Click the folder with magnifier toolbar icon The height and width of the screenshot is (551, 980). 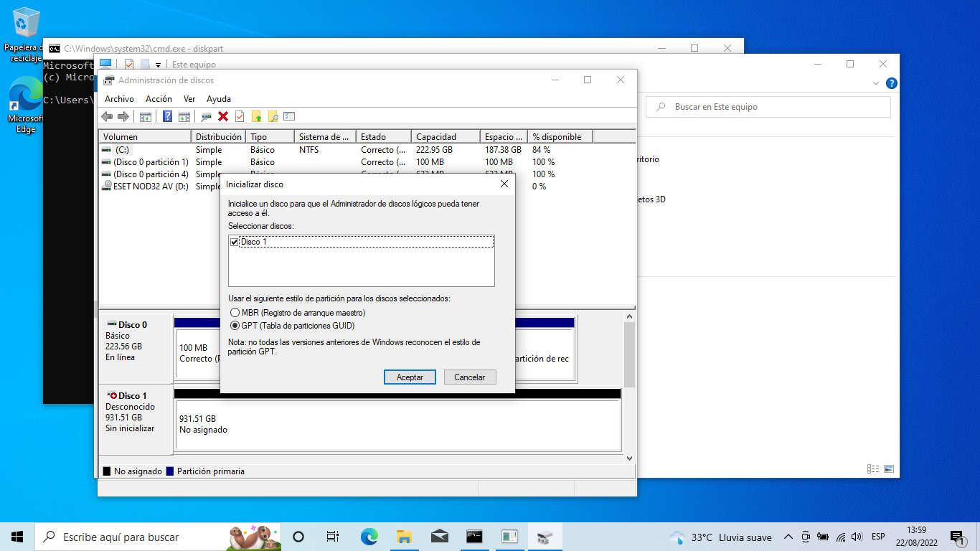(x=273, y=116)
